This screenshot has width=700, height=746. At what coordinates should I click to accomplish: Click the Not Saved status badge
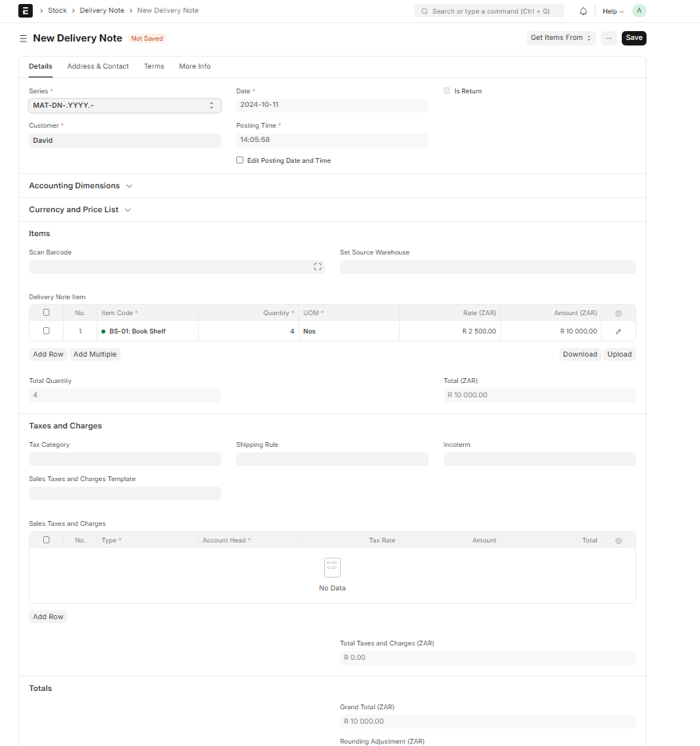147,38
